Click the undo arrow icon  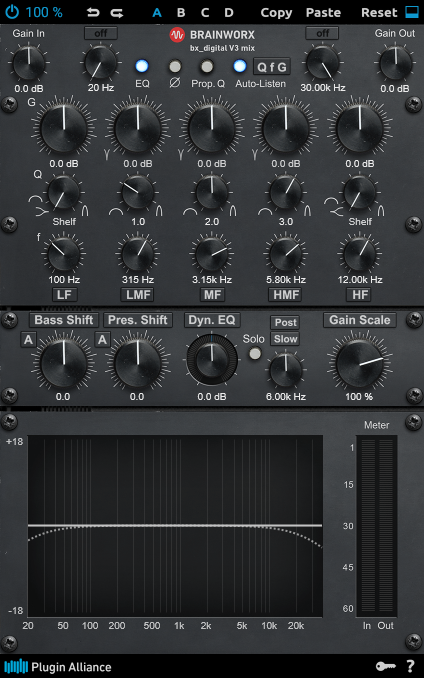[92, 13]
